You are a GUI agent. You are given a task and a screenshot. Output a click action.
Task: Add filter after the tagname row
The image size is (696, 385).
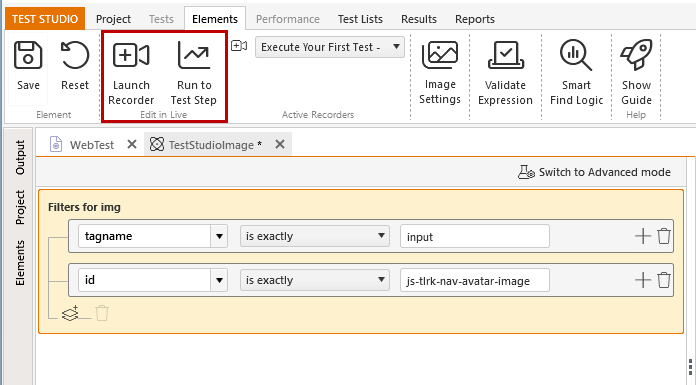[x=643, y=236]
